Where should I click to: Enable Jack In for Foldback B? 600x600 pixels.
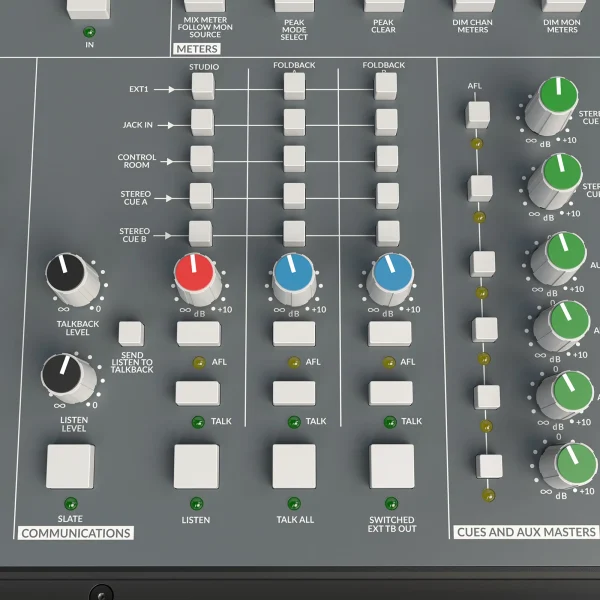(386, 122)
